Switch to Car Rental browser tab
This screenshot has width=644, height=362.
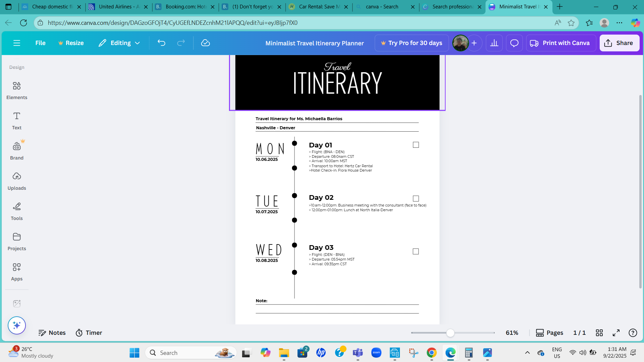tap(319, 7)
